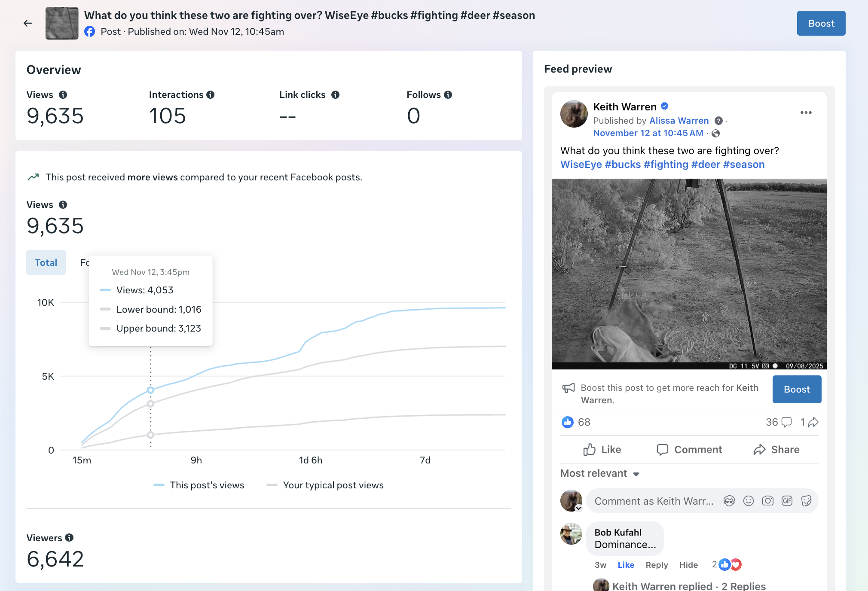Select the Total tab
Viewport: 868px width, 591px height.
click(46, 262)
